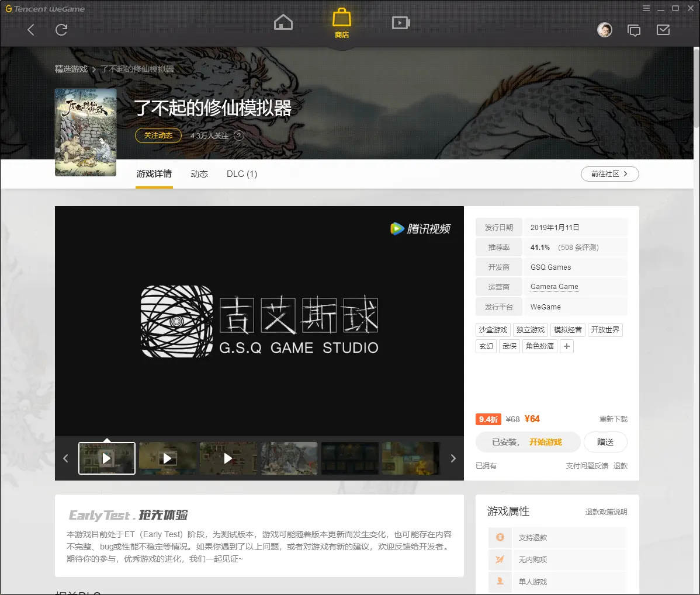700x595 pixels.
Task: Click the 了不起的修仙模拟器 breadcrumb text
Action: (x=137, y=69)
